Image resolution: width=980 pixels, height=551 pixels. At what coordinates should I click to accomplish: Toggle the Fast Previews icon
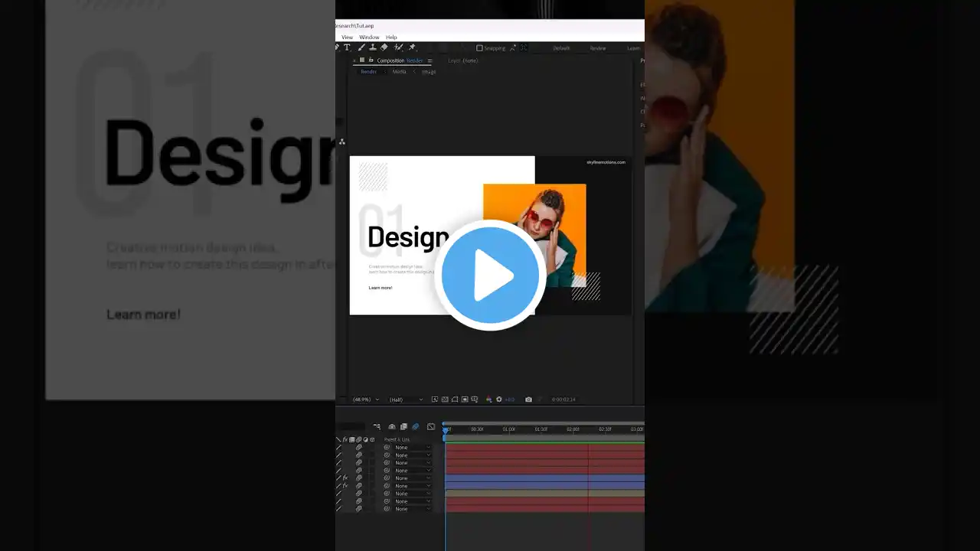pos(435,399)
